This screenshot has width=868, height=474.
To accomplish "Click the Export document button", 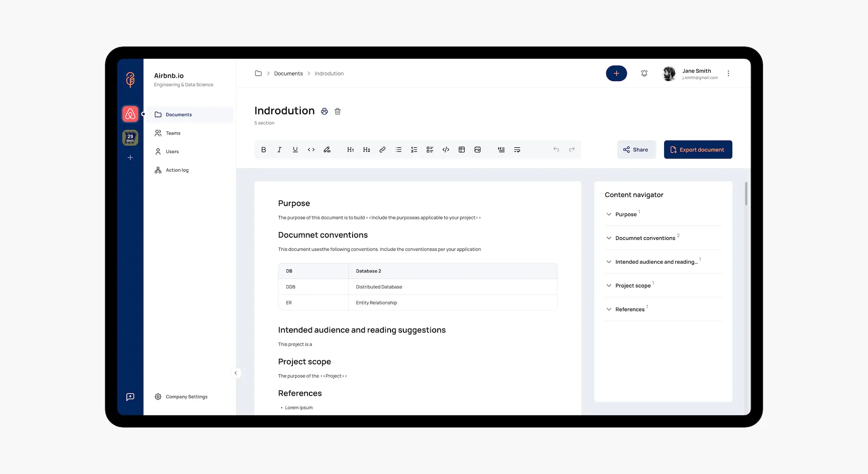I will [698, 150].
